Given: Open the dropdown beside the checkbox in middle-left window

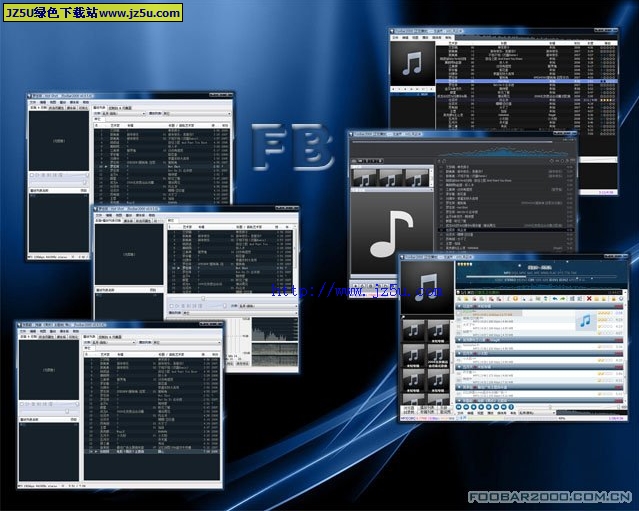Looking at the screenshot, I should [x=268, y=306].
